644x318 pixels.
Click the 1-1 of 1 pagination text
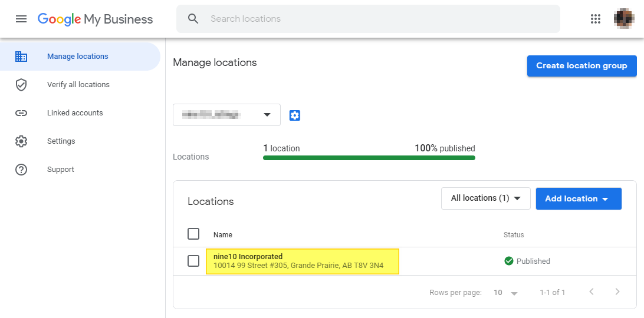pyautogui.click(x=553, y=293)
